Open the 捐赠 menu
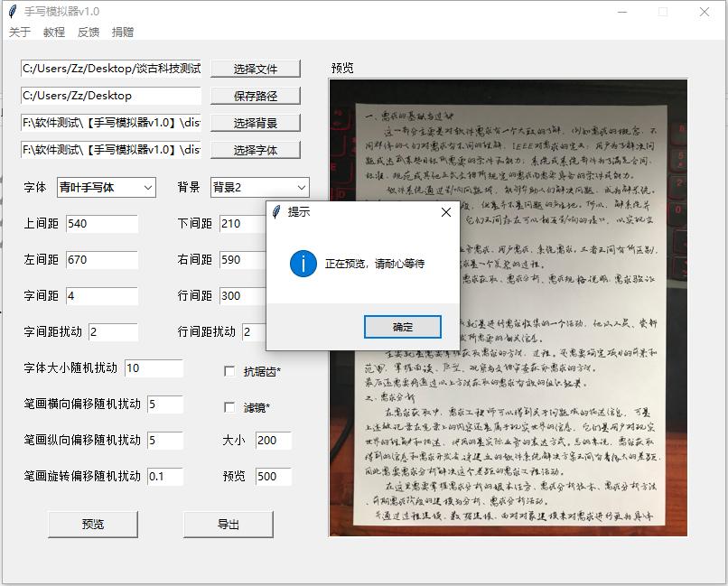Viewport: 728px width, 586px height. tap(123, 32)
